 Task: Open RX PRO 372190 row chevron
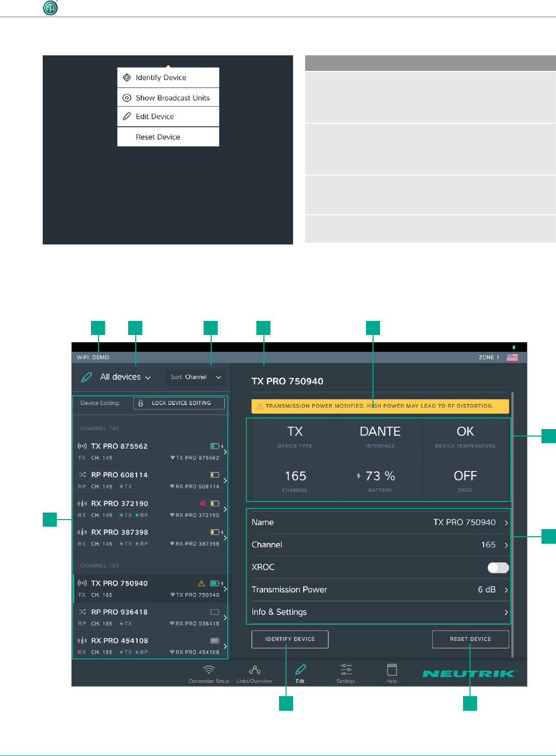click(x=225, y=509)
